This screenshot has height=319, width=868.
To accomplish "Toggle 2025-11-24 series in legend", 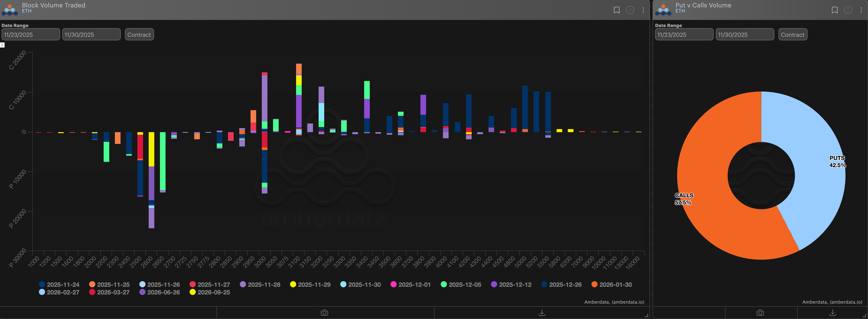I will click(x=59, y=284).
